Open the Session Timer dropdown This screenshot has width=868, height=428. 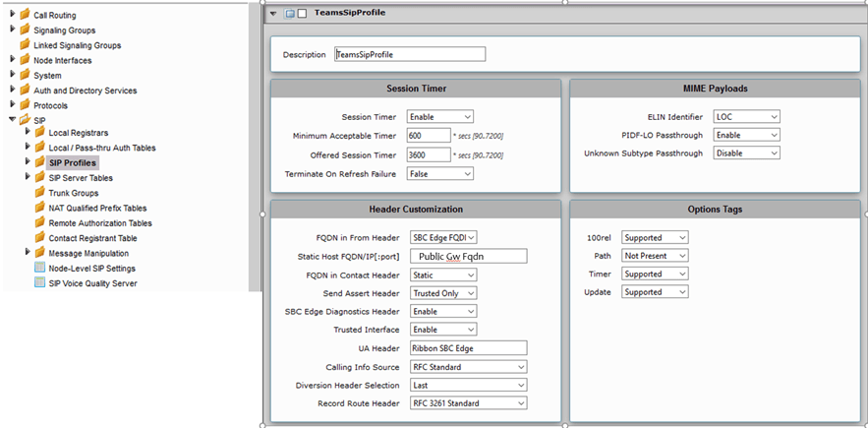point(440,117)
